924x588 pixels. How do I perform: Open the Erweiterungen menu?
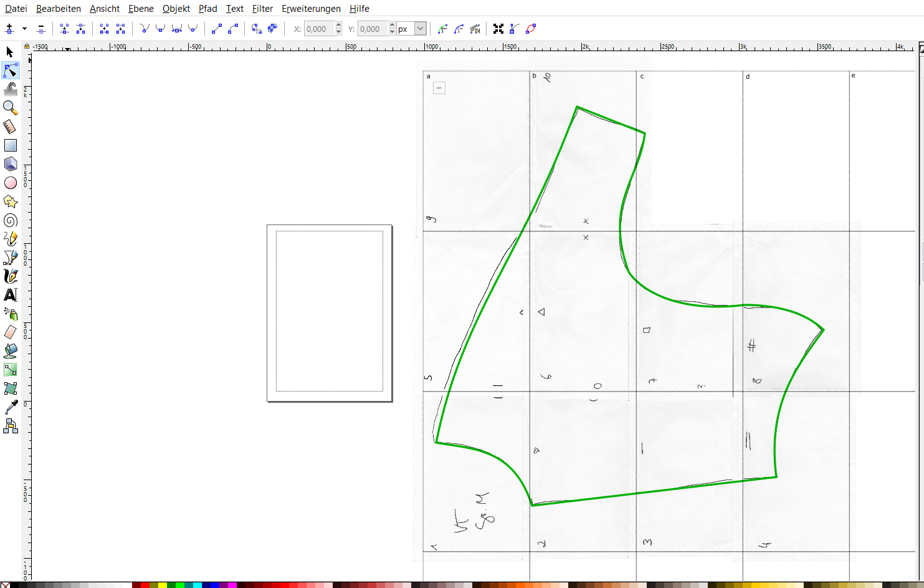coord(311,9)
